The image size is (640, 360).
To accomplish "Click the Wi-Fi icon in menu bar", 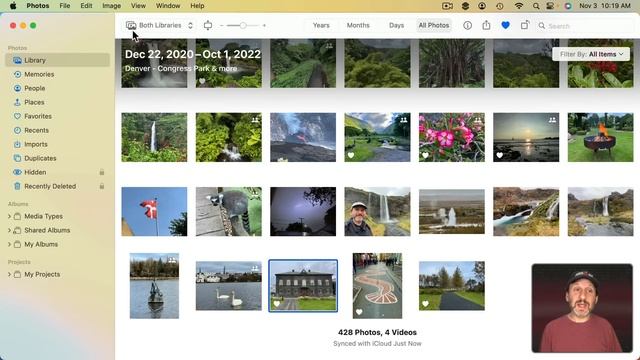I will (x=519, y=6).
